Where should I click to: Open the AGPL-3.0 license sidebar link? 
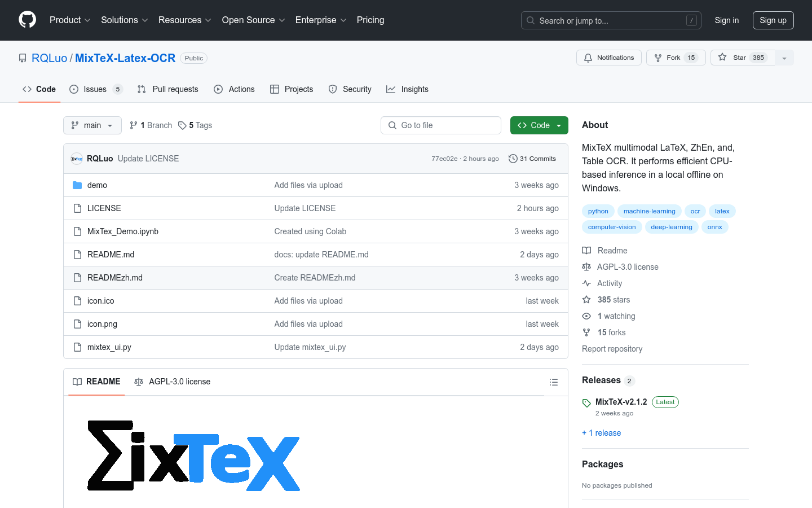point(620,267)
